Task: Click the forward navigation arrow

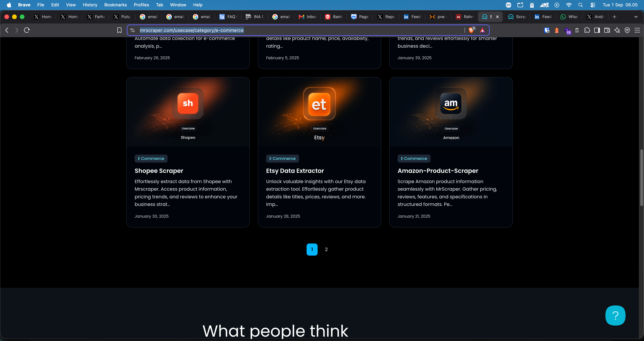Action: tap(16, 30)
